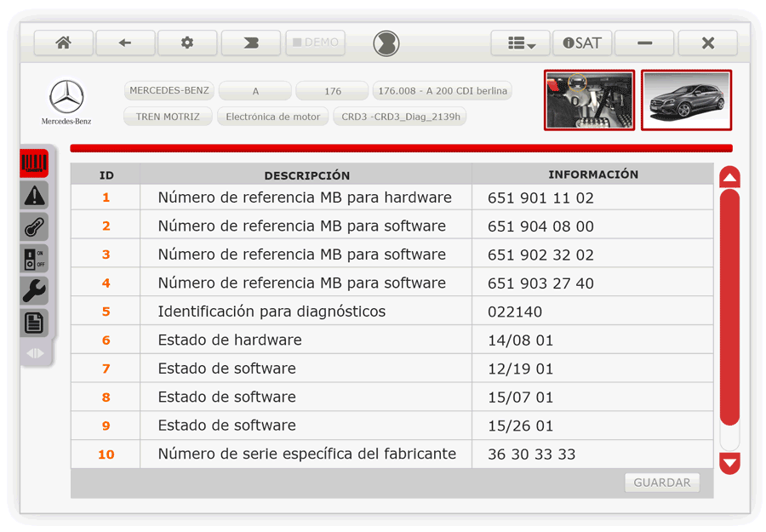Open the document report sidebar icon
This screenshot has width=766, height=532.
coord(34,323)
